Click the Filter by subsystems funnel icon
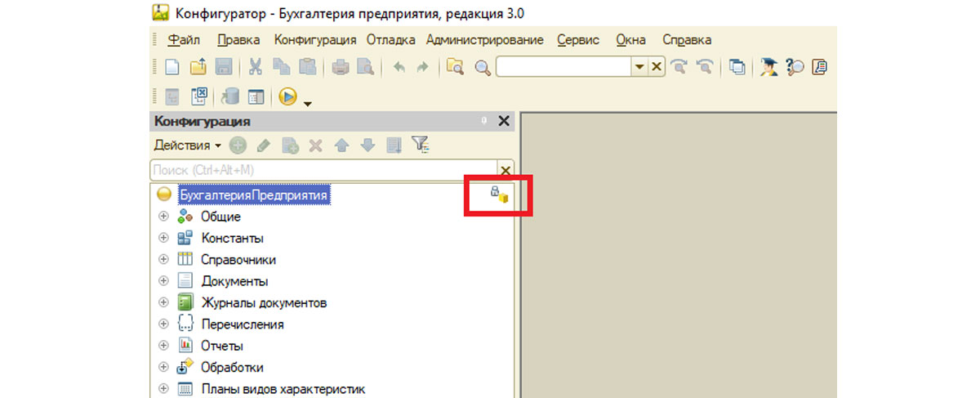Viewport: 980px width, 398px height. 420,145
